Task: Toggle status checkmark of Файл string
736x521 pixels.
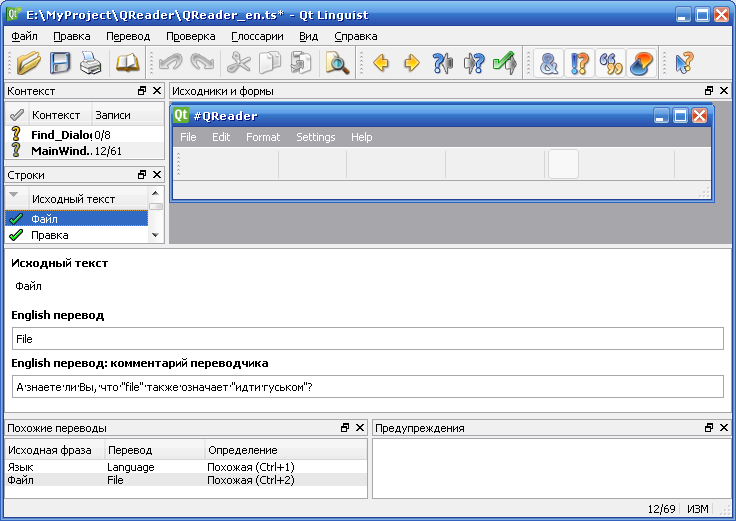Action: click(16, 219)
